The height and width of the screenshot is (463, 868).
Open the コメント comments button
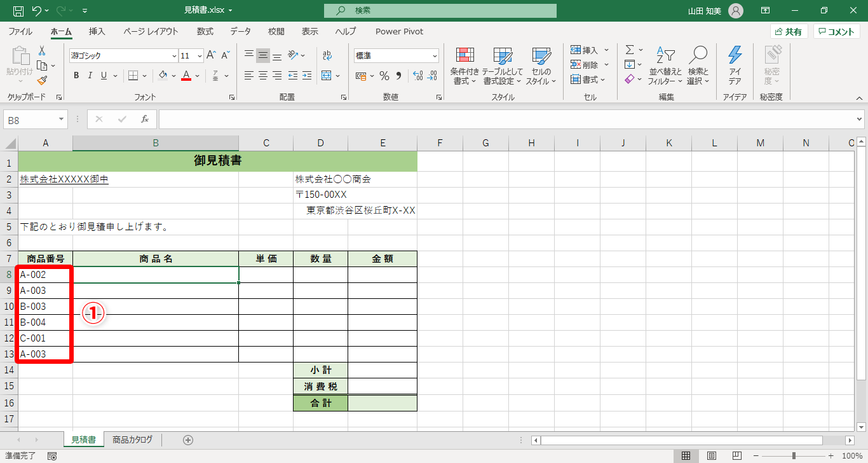pyautogui.click(x=836, y=32)
